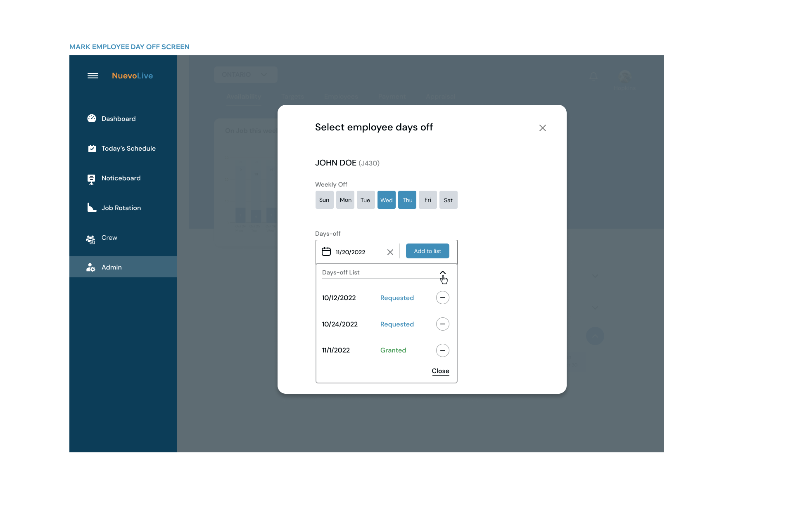Click the Job Rotation icon
The image size is (793, 532).
(92, 208)
